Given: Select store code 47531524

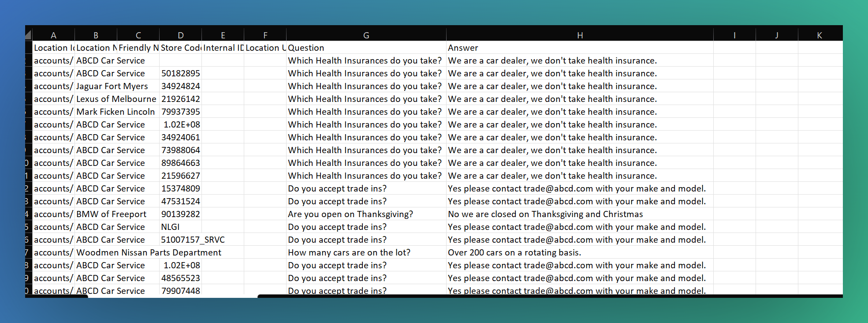Looking at the screenshot, I should coord(180,201).
